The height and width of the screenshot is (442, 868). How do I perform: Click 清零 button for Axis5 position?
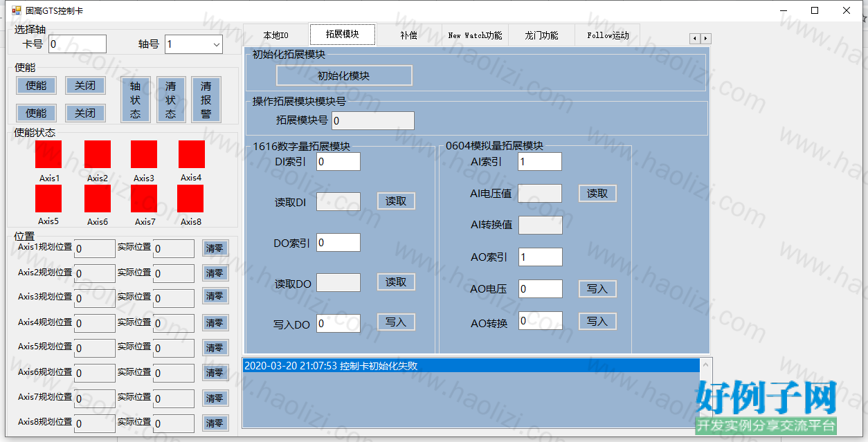click(215, 347)
